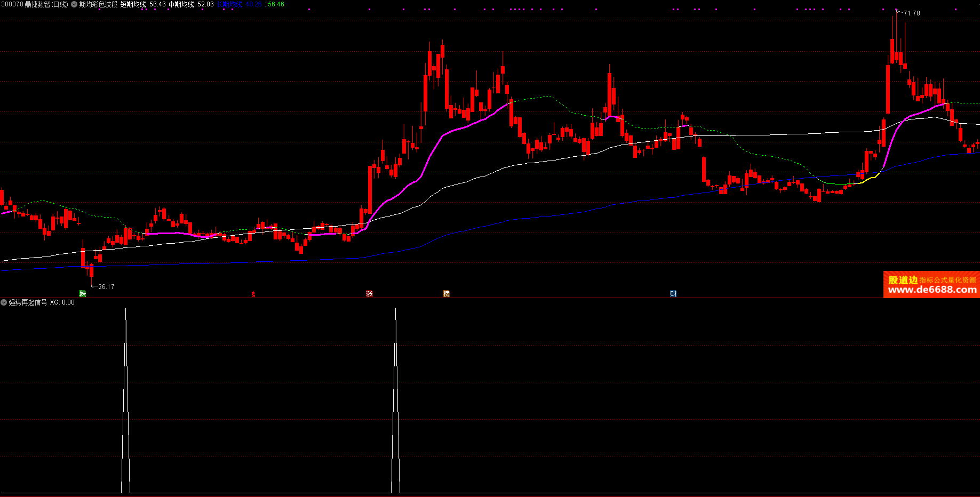Click the 期均彩色波段 indicator name

[x=98, y=4]
